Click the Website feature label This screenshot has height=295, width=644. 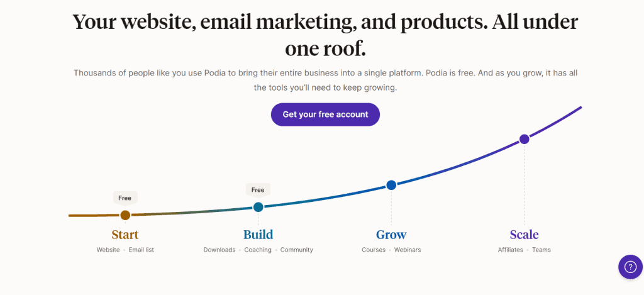tap(108, 250)
